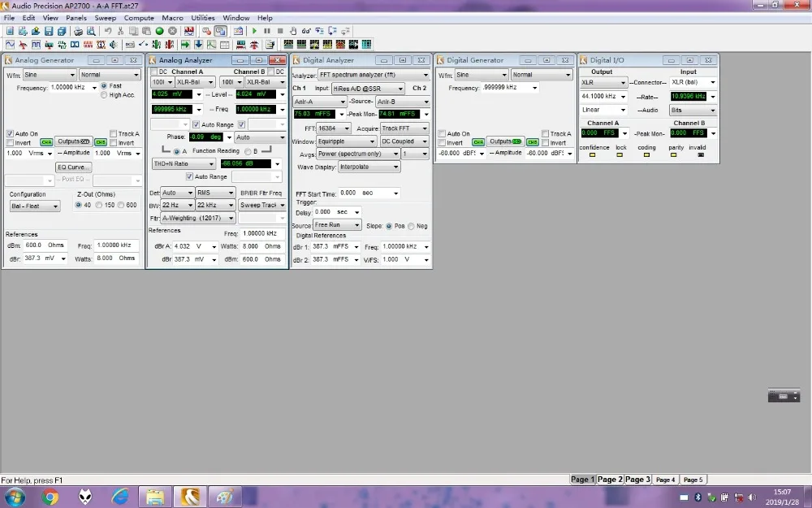
Task: Click the spectacles icon in toolbar
Action: (306, 31)
